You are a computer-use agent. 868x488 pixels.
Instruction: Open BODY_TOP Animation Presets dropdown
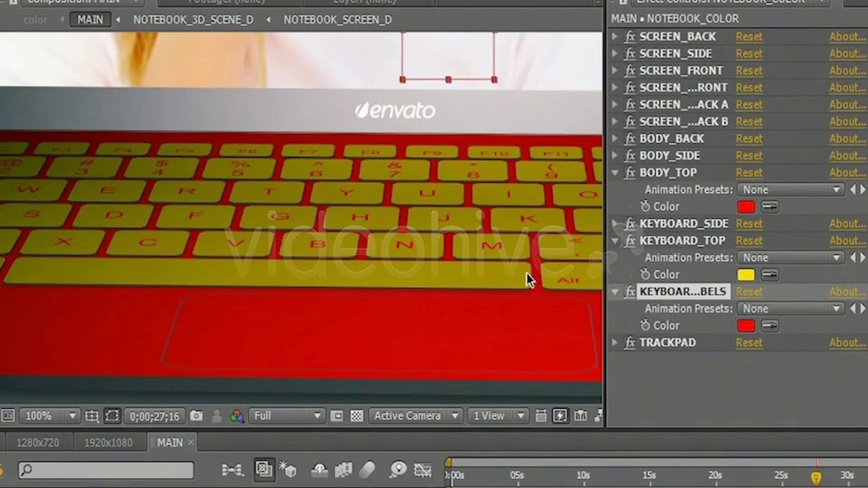[791, 190]
